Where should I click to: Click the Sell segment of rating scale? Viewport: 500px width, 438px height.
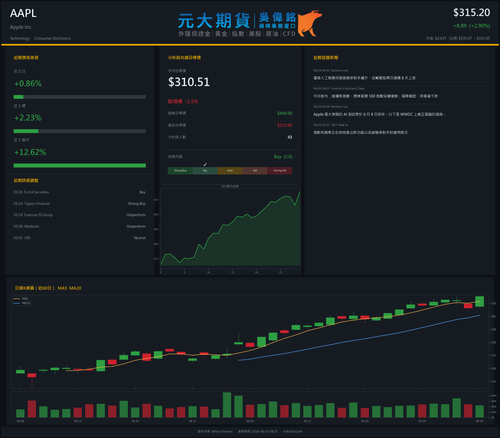255,171
